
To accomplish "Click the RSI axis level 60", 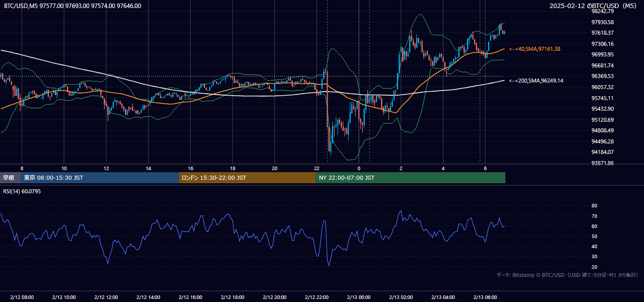I will [594, 226].
